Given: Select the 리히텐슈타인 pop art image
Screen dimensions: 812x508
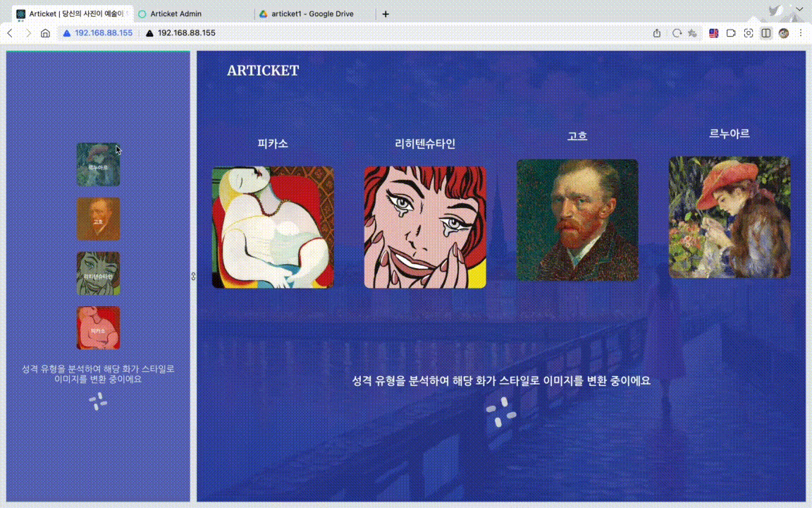Looking at the screenshot, I should [x=425, y=228].
